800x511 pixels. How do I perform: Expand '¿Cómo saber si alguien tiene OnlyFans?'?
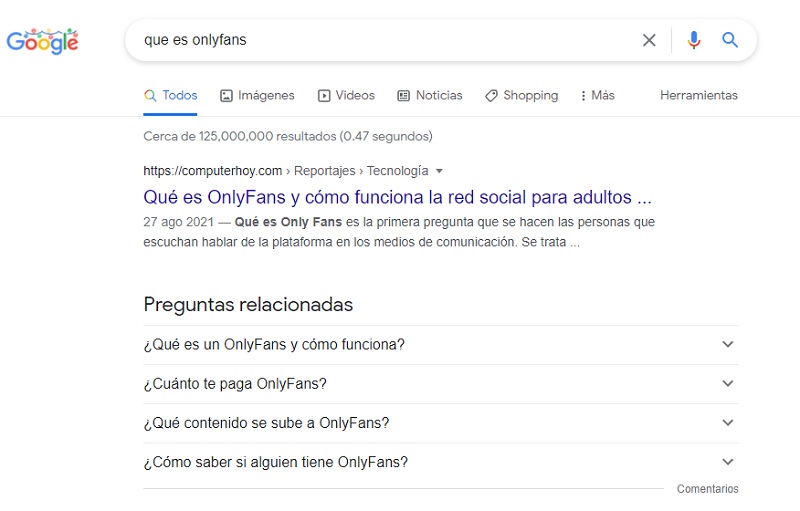pos(440,462)
